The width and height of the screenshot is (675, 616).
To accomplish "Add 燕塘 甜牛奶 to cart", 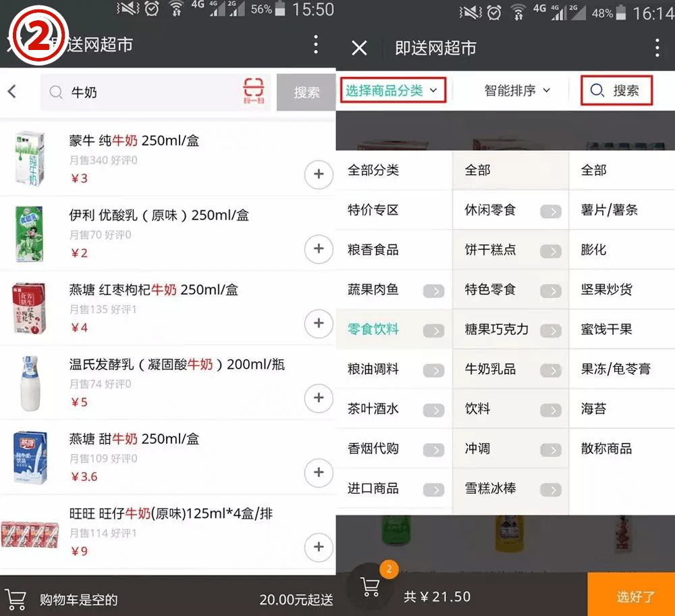I will click(x=319, y=472).
